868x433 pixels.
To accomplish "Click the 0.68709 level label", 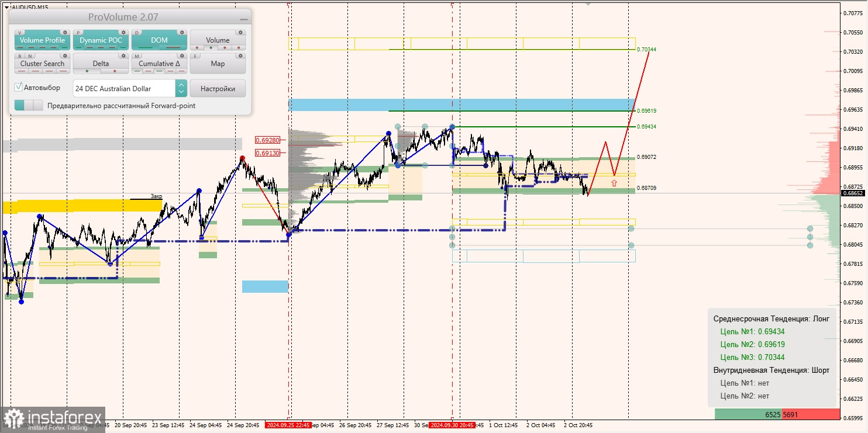I will click(647, 188).
